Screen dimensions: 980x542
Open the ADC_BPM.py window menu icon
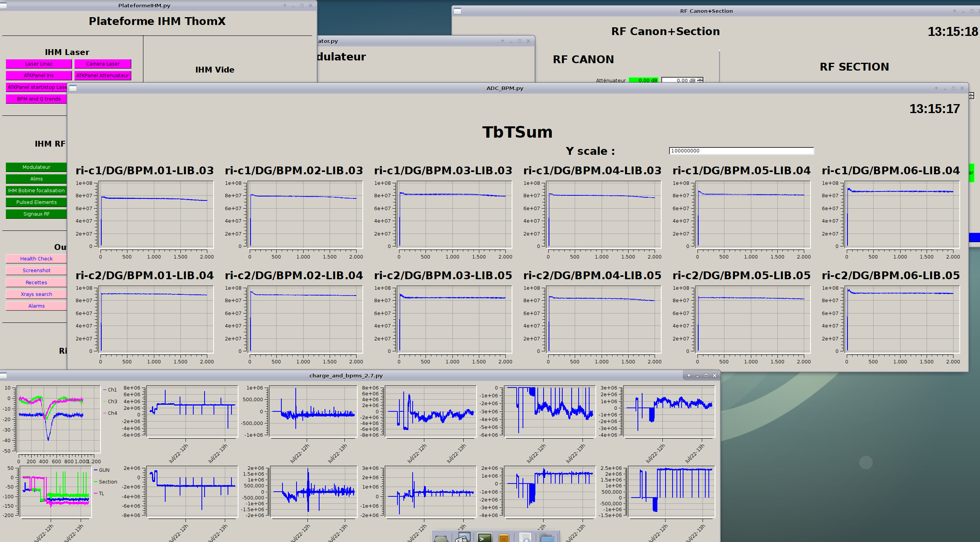coord(73,89)
